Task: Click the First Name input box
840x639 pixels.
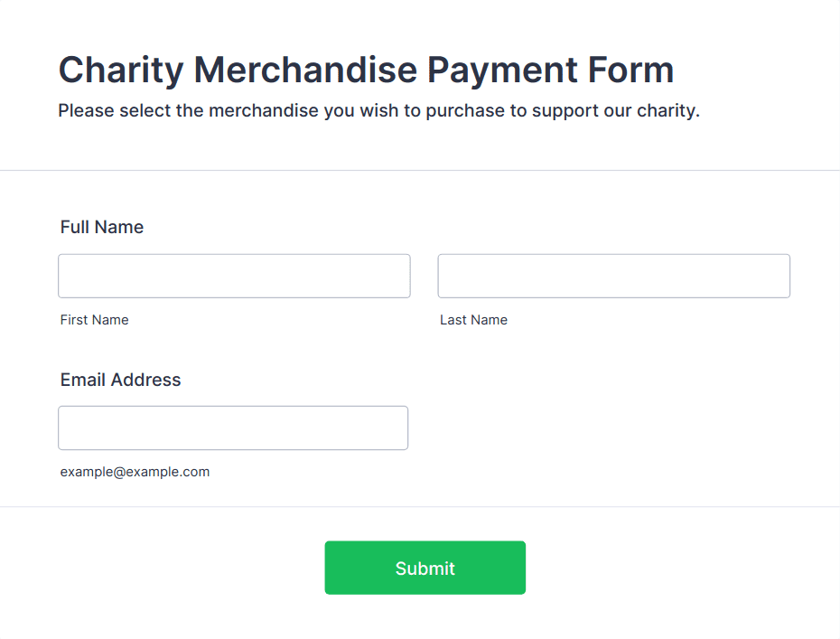Action: point(234,276)
